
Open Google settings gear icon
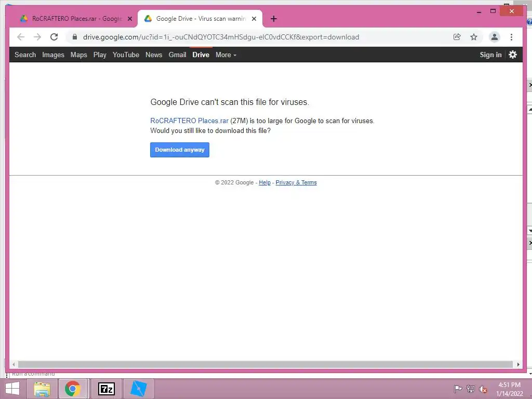(513, 55)
